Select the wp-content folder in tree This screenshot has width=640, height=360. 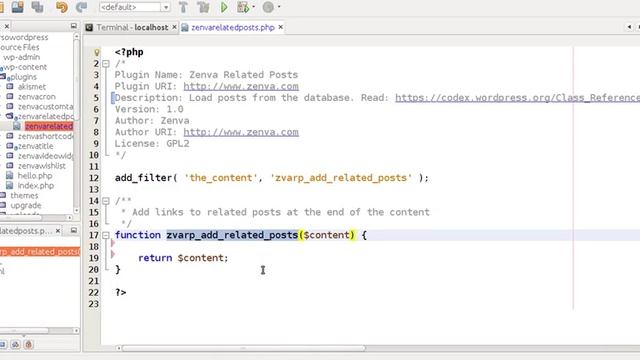click(24, 67)
